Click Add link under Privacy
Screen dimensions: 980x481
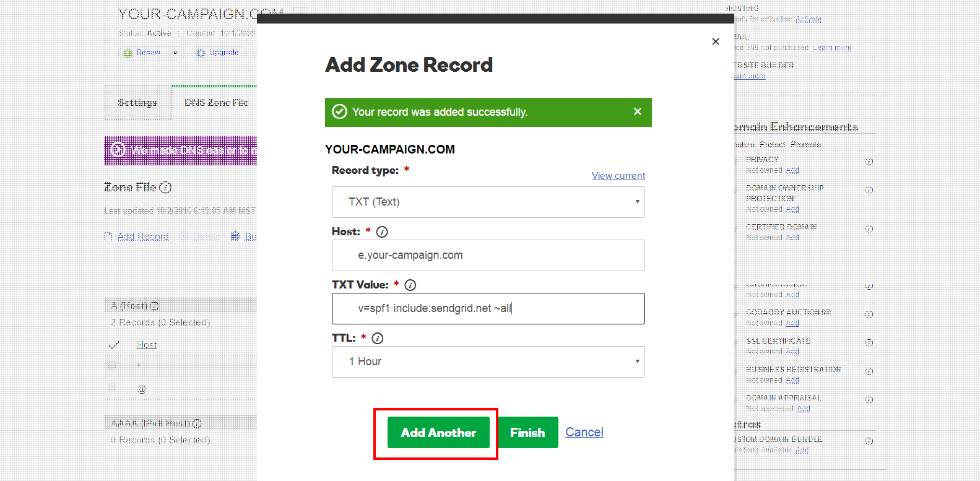click(x=792, y=170)
